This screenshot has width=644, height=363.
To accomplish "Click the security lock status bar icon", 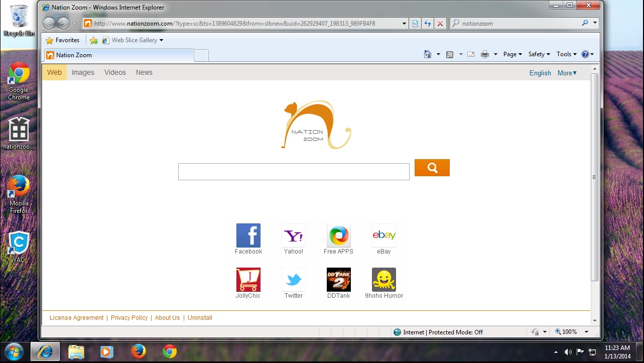I will point(535,332).
